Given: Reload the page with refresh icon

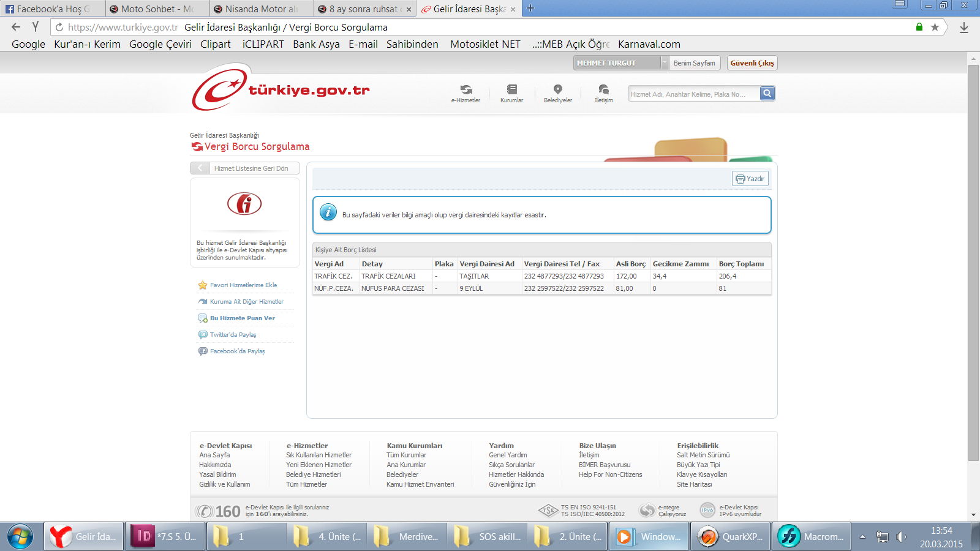Looking at the screenshot, I should tap(59, 28).
